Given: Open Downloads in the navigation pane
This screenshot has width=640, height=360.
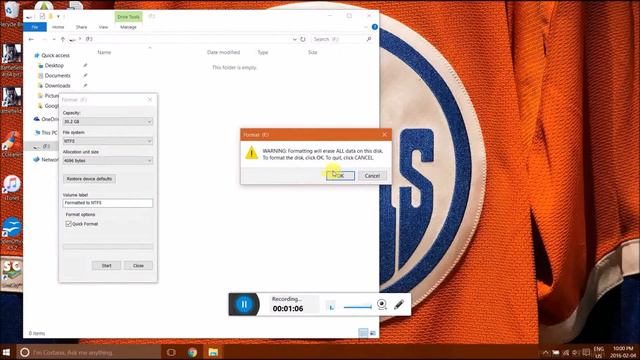Looking at the screenshot, I should click(x=57, y=86).
